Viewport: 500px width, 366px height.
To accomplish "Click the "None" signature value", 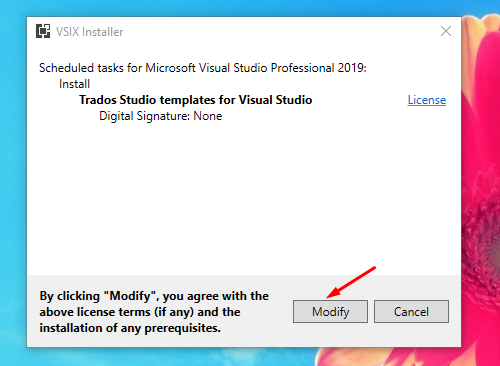I will [x=208, y=116].
